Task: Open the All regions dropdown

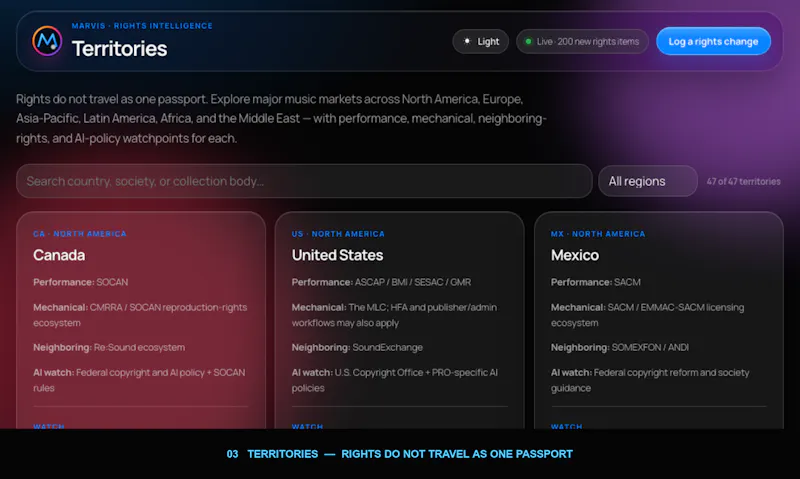Action: pyautogui.click(x=647, y=181)
